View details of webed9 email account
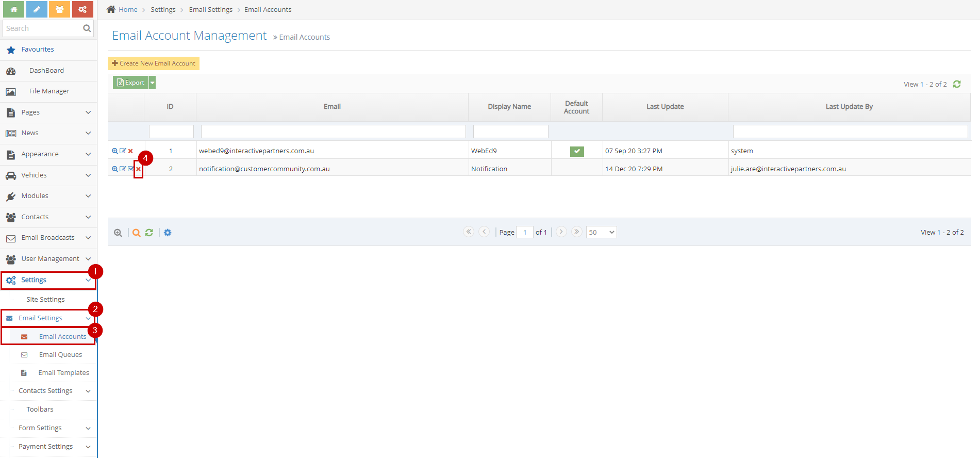 pos(115,151)
